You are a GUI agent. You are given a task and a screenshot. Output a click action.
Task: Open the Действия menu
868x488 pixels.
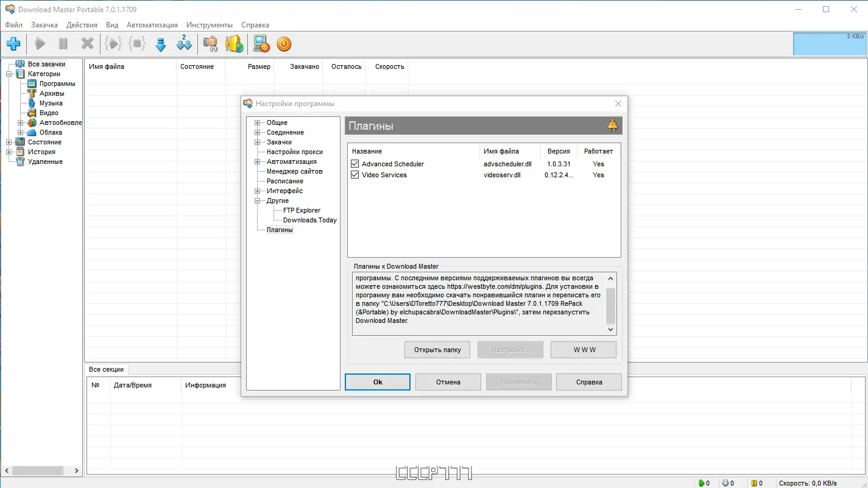[82, 25]
